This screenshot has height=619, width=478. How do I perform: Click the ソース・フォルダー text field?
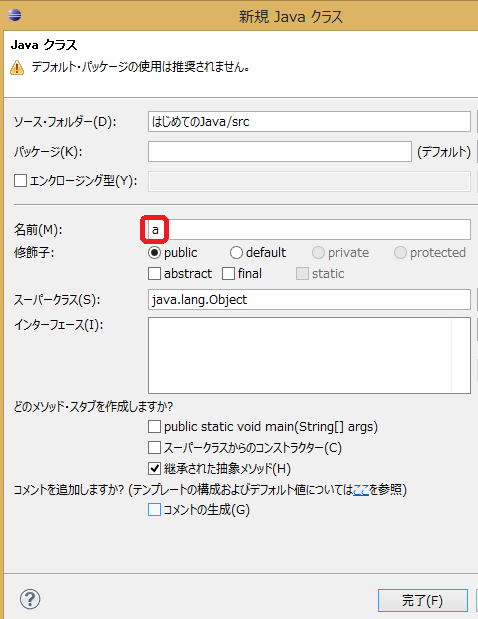(x=309, y=122)
